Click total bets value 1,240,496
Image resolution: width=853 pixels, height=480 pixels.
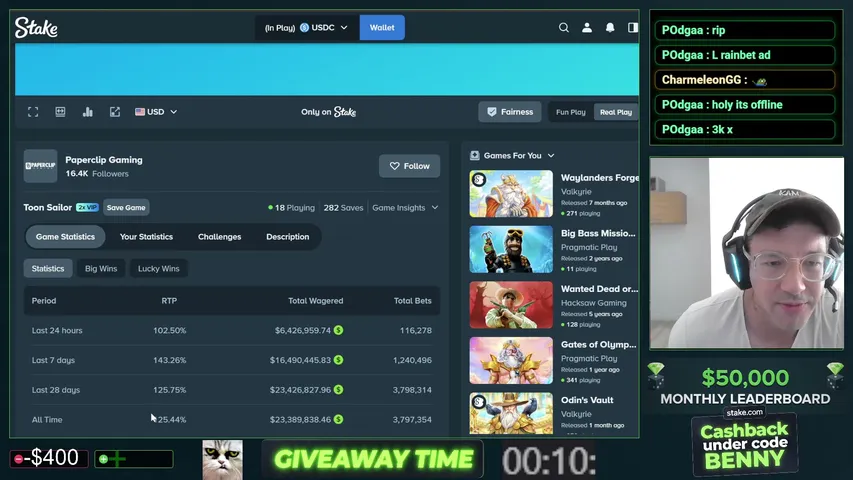pos(412,360)
